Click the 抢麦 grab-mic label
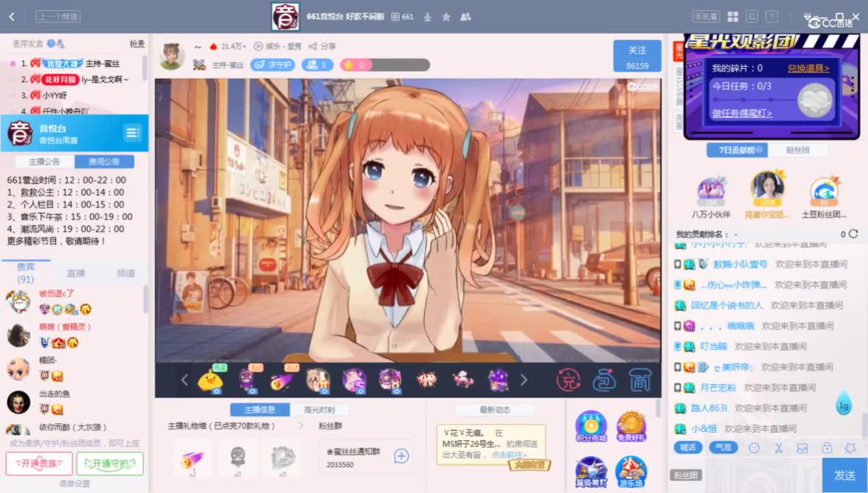868x493 pixels. 137,44
